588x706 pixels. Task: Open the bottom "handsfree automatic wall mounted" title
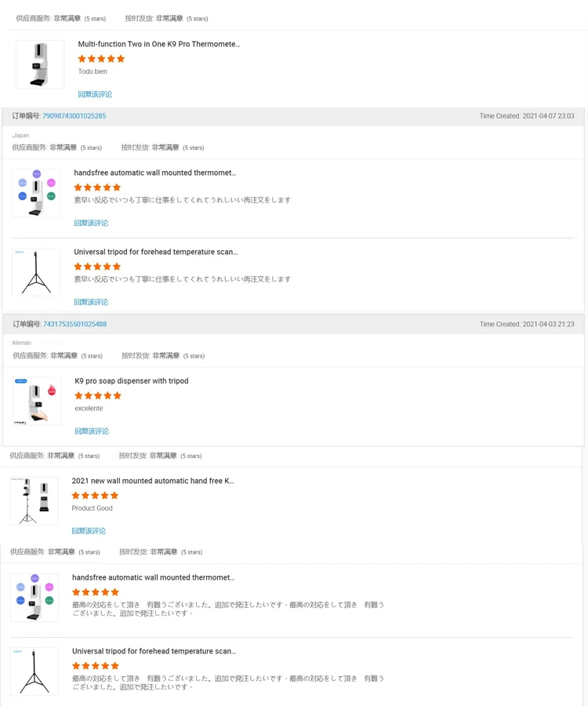153,577
